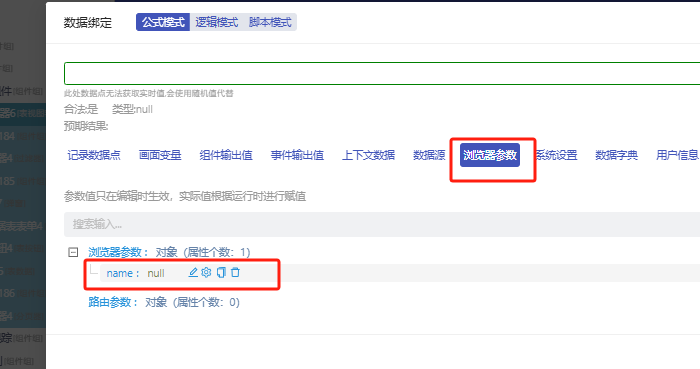Click the 数据绑定 dialog title

click(88, 22)
